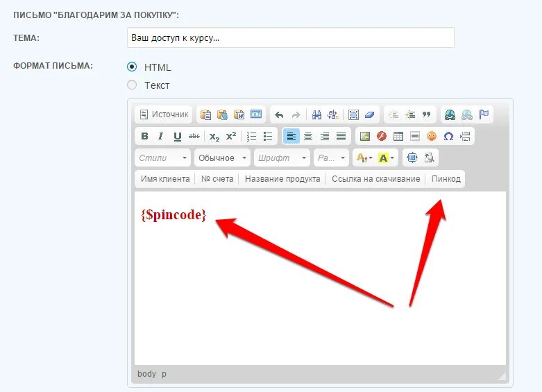Insert an anchor with flag icon
This screenshot has height=392, width=542.
[x=484, y=114]
